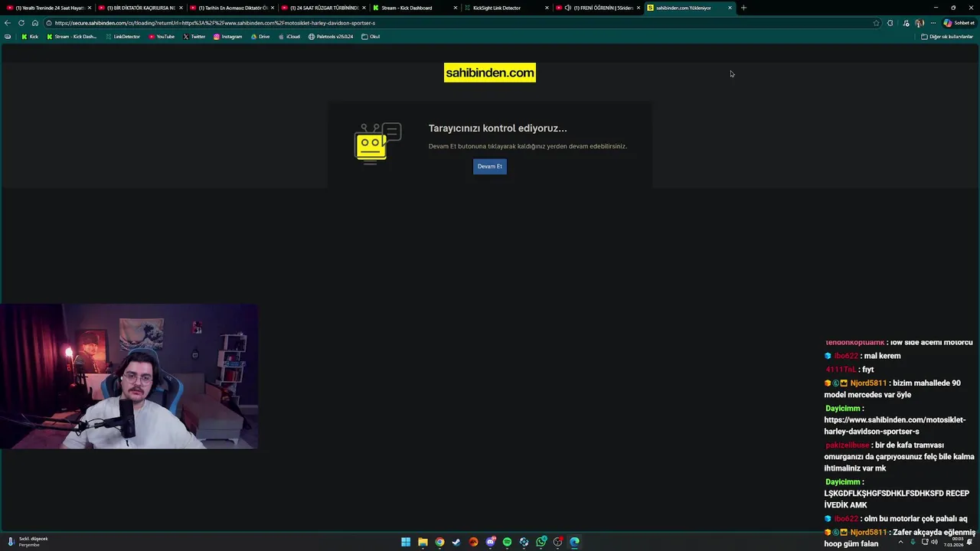Switch to BİR DİKTATÖR KAÇIRILIRSA tab
This screenshot has height=551, width=980.
pyautogui.click(x=140, y=8)
